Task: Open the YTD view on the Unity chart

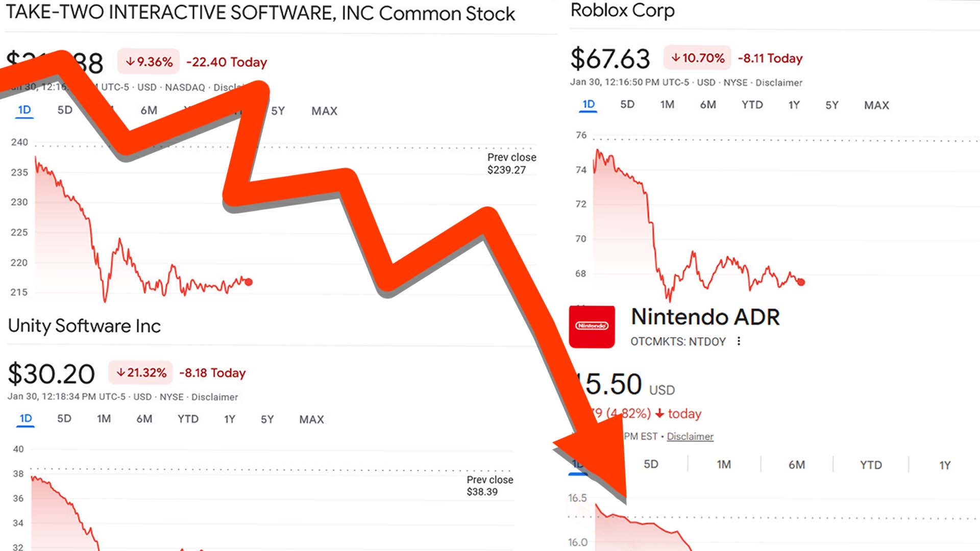Action: (x=188, y=419)
